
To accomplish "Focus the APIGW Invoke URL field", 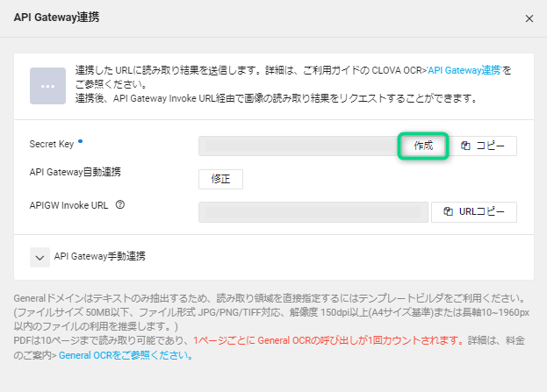I will (x=312, y=211).
